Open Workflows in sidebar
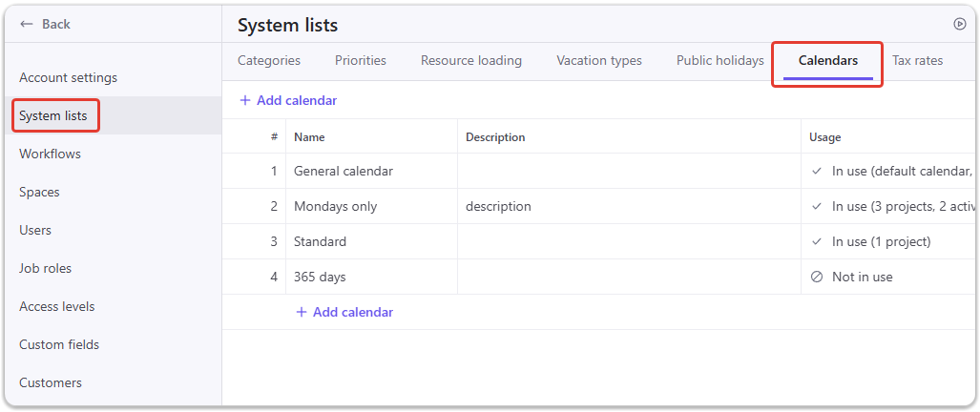Viewport: 980px width, 412px height. pos(50,154)
